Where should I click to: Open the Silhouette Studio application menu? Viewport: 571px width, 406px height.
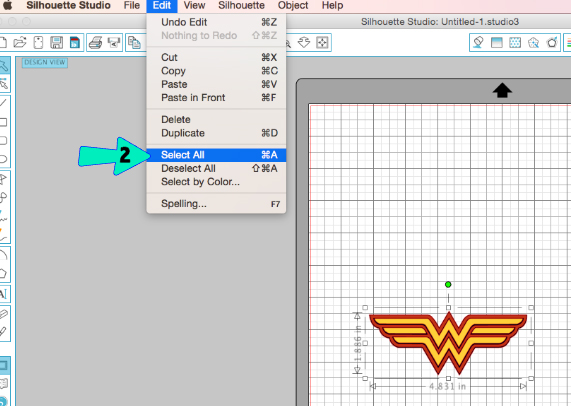pyautogui.click(x=68, y=5)
